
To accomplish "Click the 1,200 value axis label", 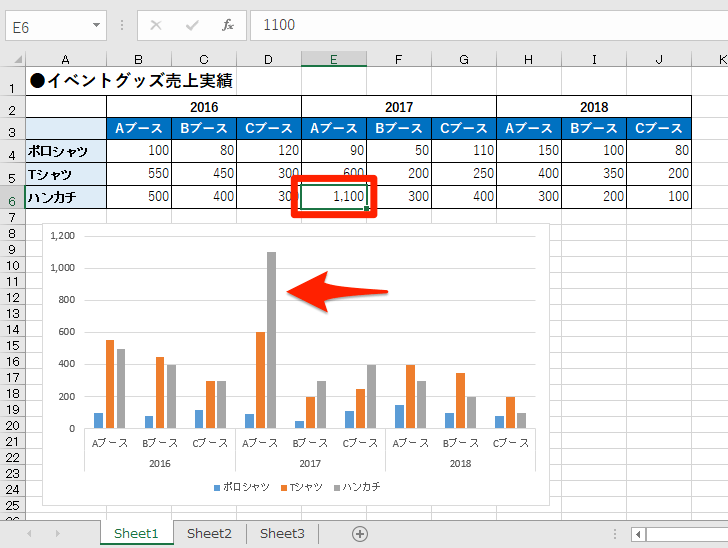I will pyautogui.click(x=63, y=236).
